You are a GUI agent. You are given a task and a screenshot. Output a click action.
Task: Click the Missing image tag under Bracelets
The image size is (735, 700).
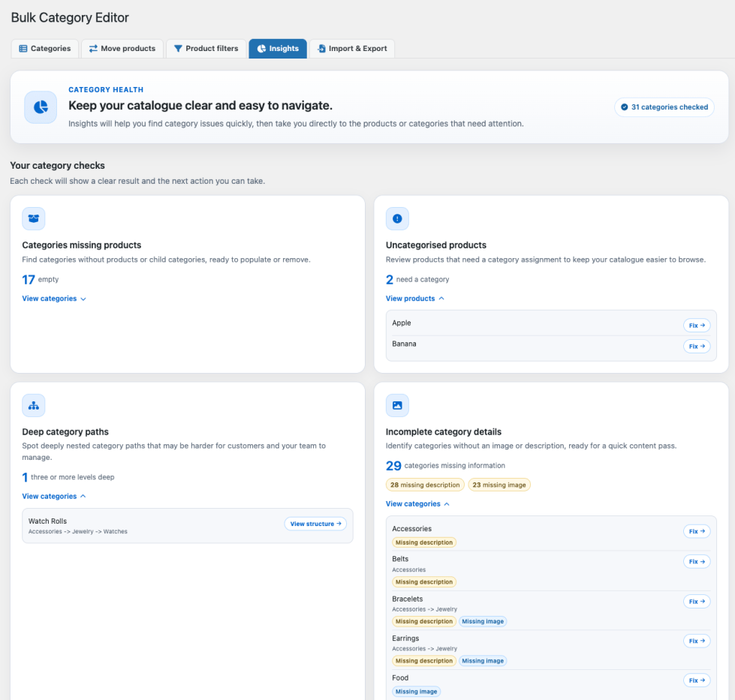(x=483, y=621)
